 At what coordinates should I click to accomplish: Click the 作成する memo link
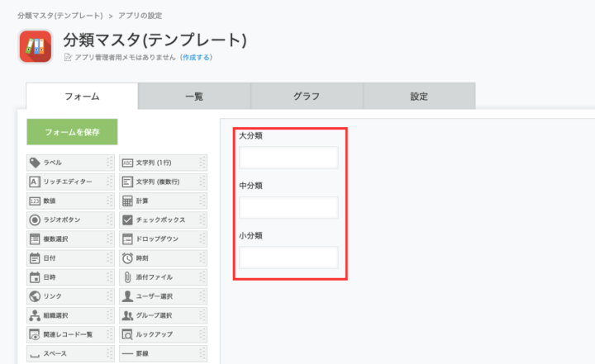click(x=197, y=57)
